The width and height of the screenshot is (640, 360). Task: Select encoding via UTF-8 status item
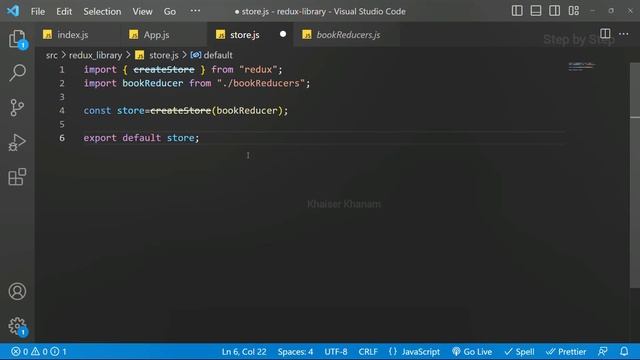pyautogui.click(x=336, y=351)
